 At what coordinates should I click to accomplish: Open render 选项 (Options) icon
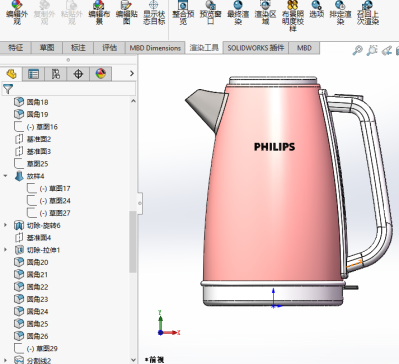(x=317, y=9)
